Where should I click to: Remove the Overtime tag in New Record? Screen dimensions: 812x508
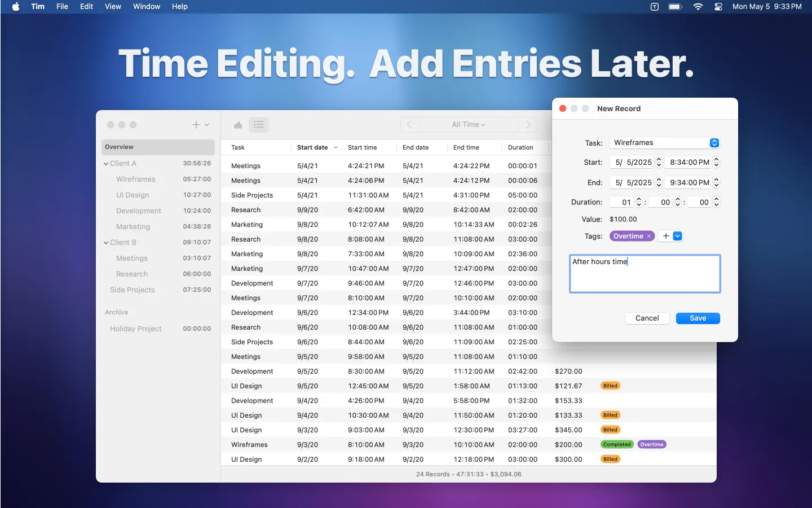[x=649, y=237]
